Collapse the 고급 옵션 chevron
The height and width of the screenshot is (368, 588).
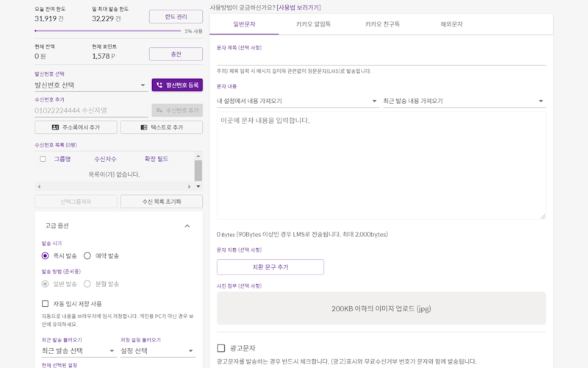[x=187, y=226]
